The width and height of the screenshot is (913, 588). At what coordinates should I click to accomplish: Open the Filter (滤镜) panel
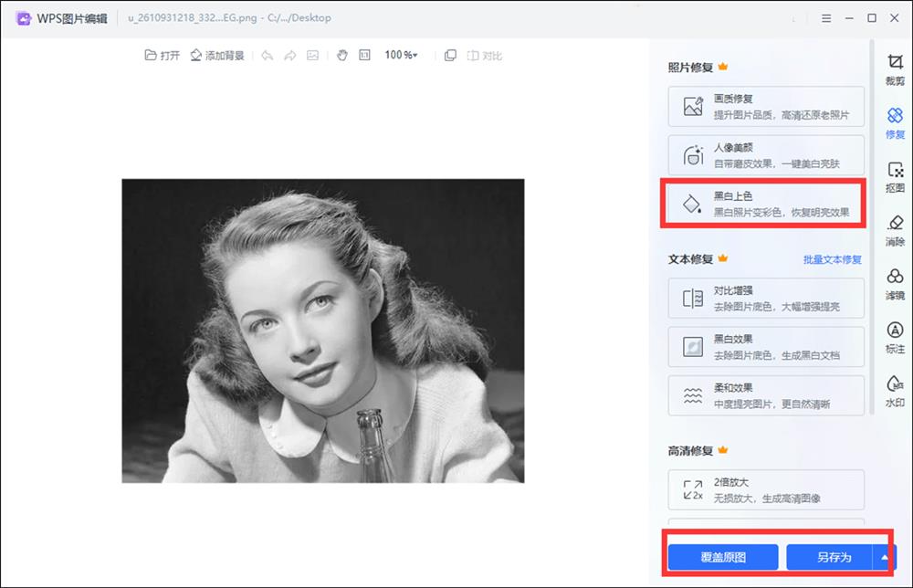tap(895, 284)
